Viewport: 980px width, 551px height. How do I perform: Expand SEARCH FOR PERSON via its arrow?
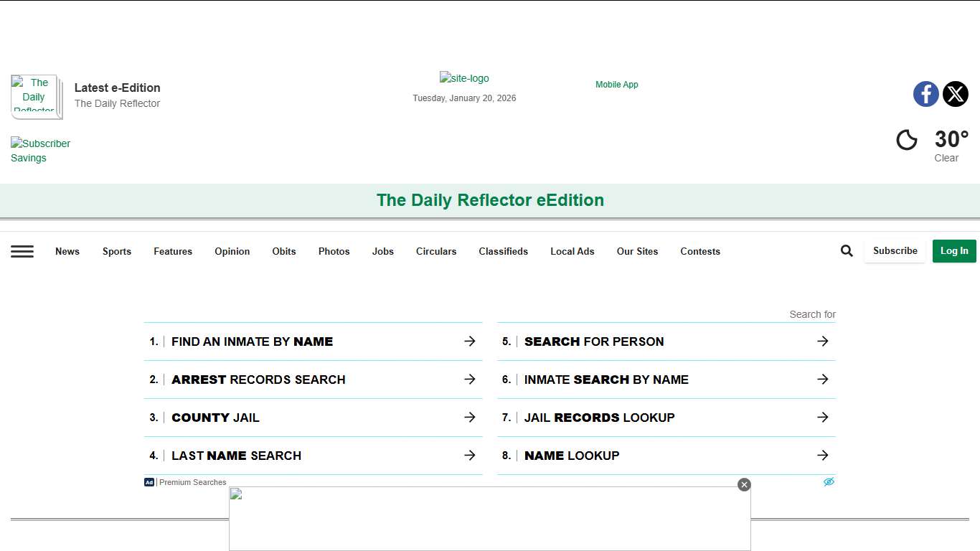822,341
